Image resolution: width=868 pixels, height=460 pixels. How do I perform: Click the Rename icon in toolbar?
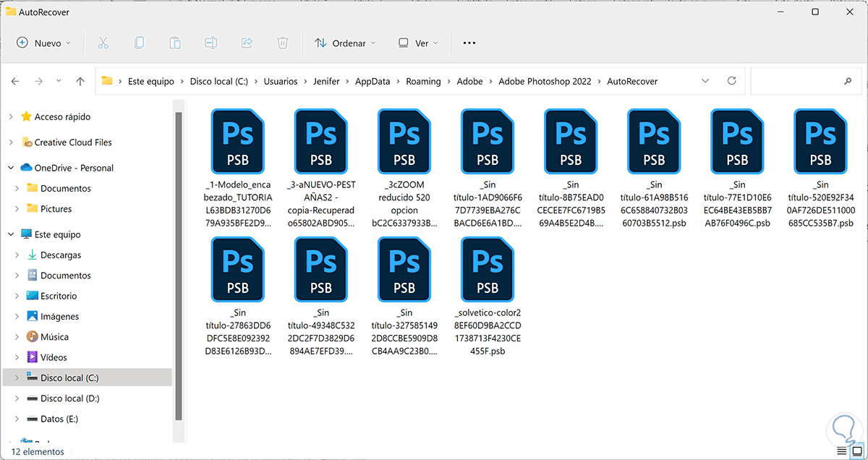pos(210,43)
